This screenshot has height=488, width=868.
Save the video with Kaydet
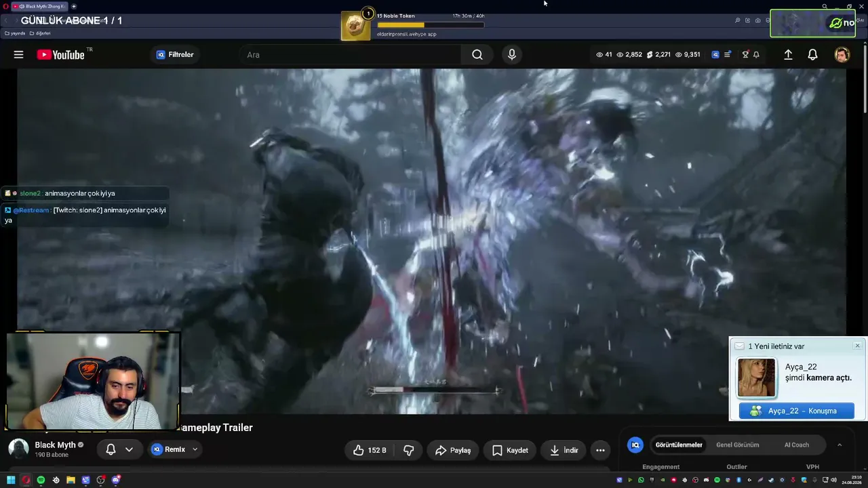click(x=510, y=450)
